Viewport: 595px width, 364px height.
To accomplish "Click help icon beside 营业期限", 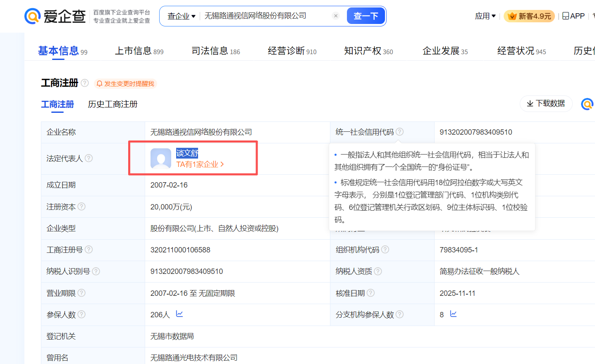I will [81, 293].
